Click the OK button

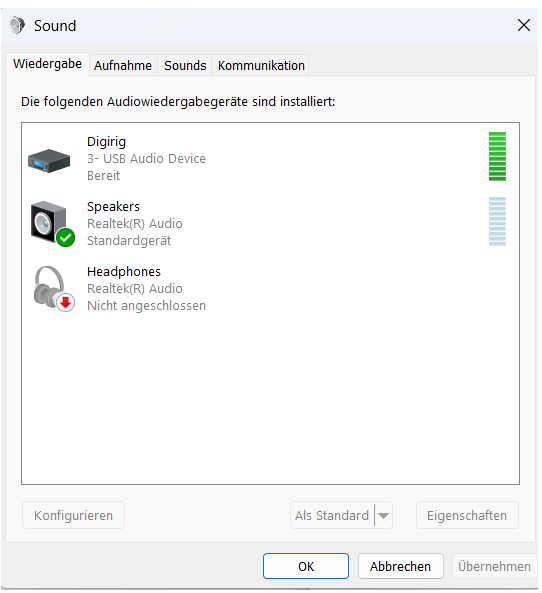306,566
